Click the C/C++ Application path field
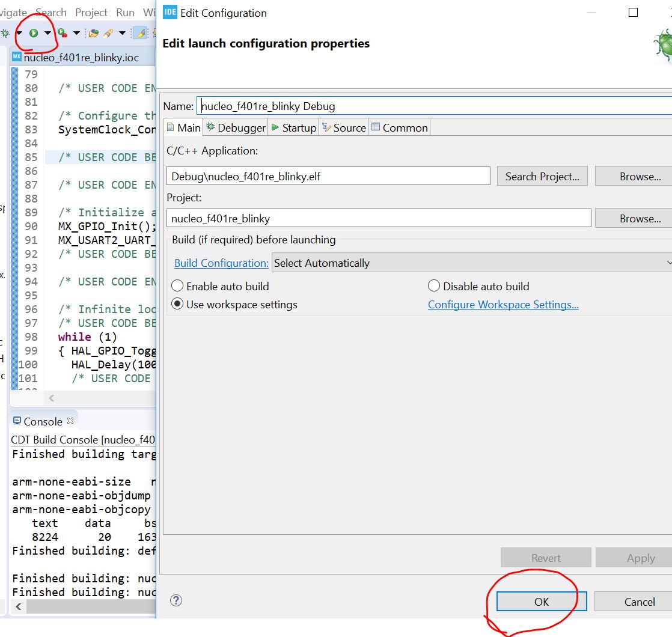This screenshot has height=637, width=672. coord(328,176)
